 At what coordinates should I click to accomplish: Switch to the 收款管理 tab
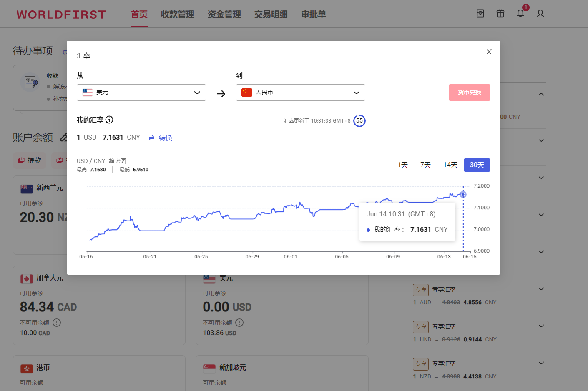(178, 15)
